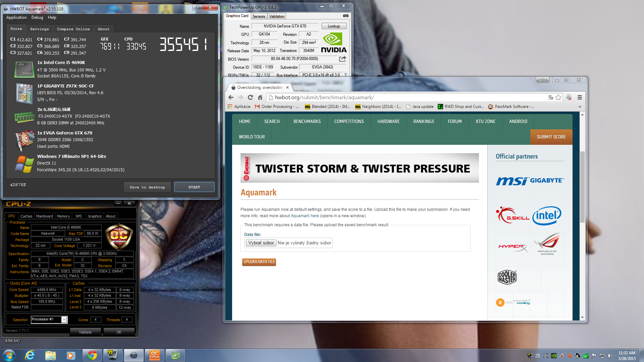Click the MSI partner logo
The image size is (644, 362).
tap(512, 181)
